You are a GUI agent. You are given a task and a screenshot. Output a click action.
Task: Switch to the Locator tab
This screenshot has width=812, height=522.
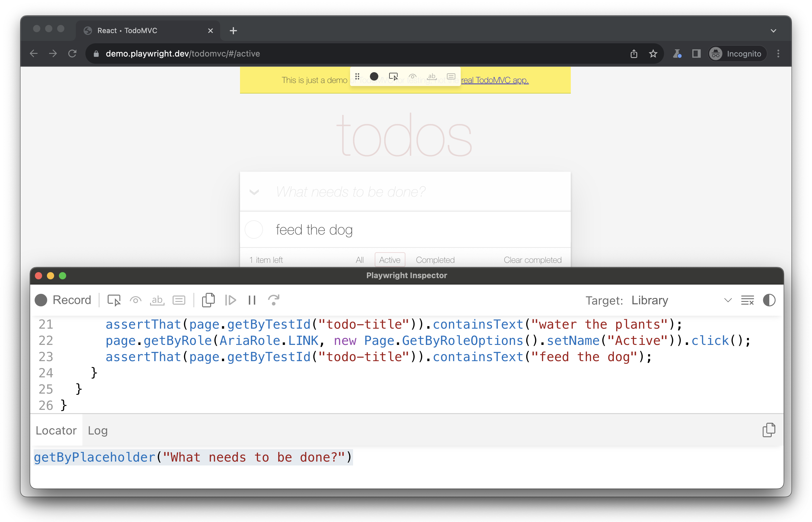(x=56, y=430)
